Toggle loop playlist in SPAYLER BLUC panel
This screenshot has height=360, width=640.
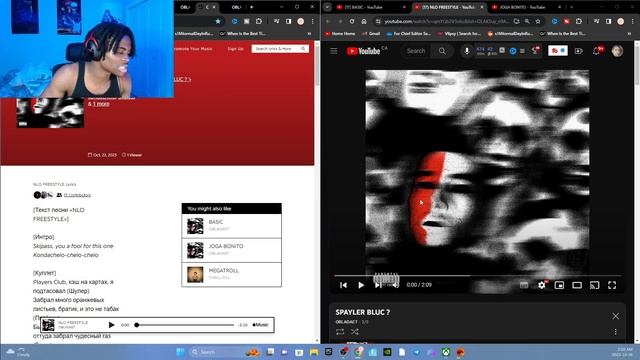click(340, 332)
